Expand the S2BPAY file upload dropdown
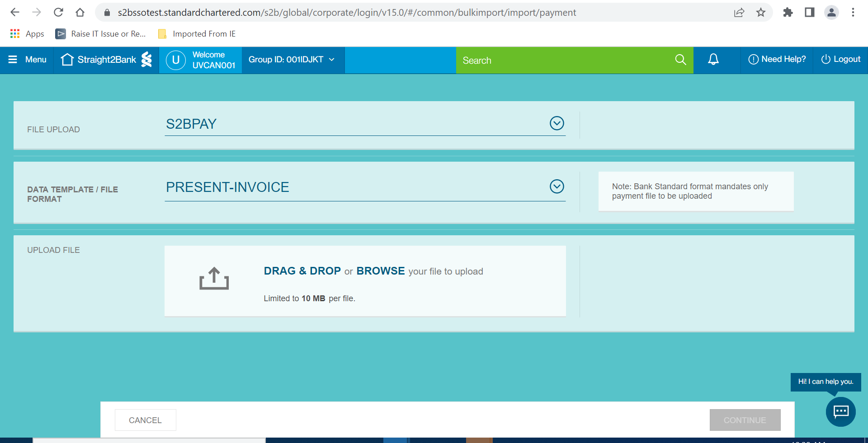 pos(557,123)
